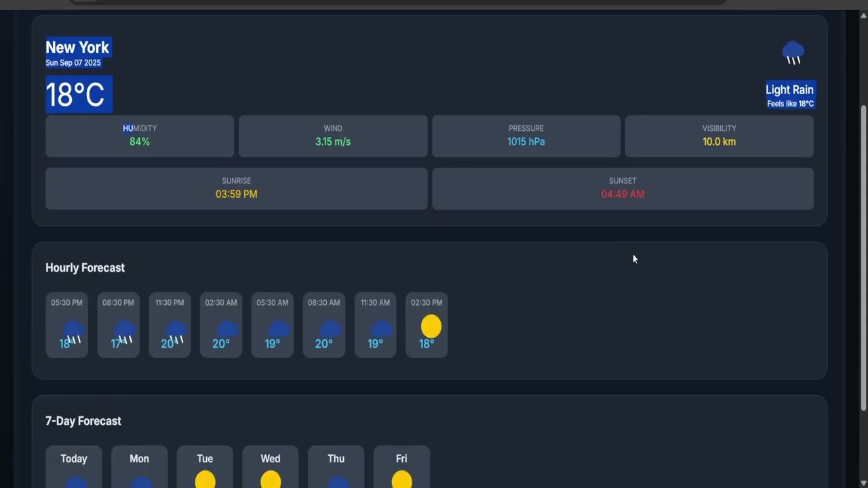The image size is (868, 488).
Task: Select the Wed forecast day label
Action: click(x=271, y=459)
